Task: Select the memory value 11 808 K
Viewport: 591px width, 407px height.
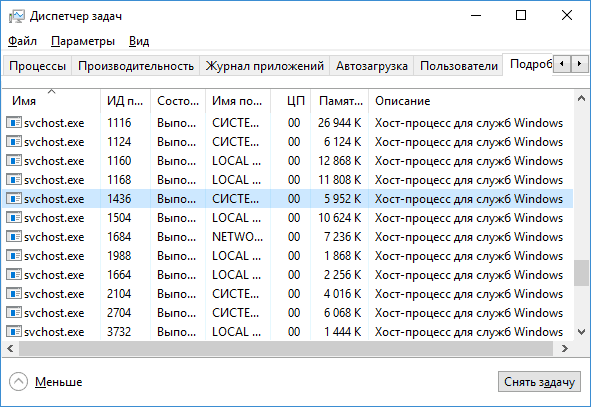Action: 339,180
